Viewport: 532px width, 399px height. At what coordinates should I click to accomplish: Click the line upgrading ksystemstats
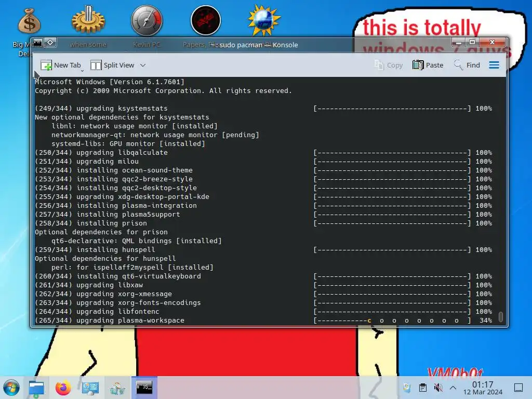[x=263, y=108]
